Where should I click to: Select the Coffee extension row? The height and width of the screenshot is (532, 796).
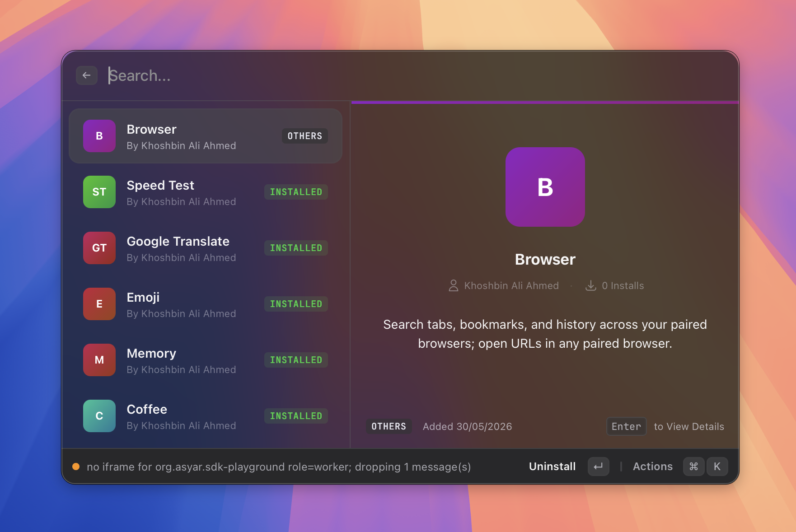point(206,416)
